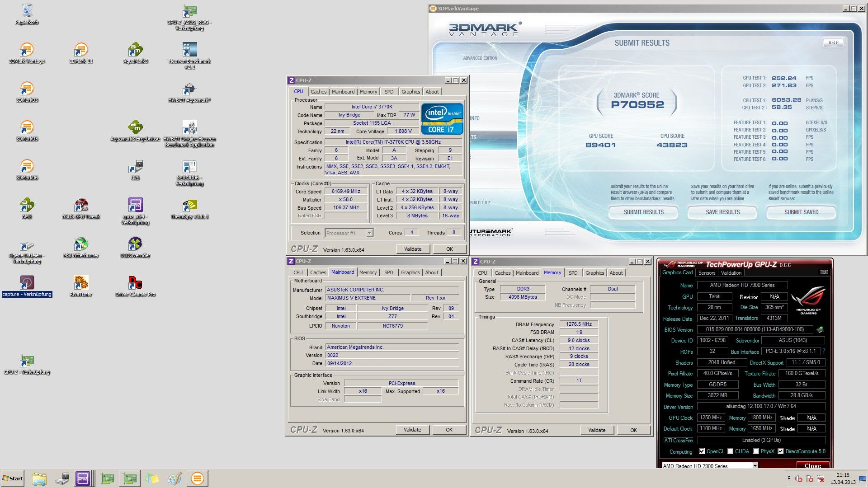Click SUBMIT SAVED button in 3DMark Vantage
The image size is (868, 488).
pyautogui.click(x=801, y=212)
